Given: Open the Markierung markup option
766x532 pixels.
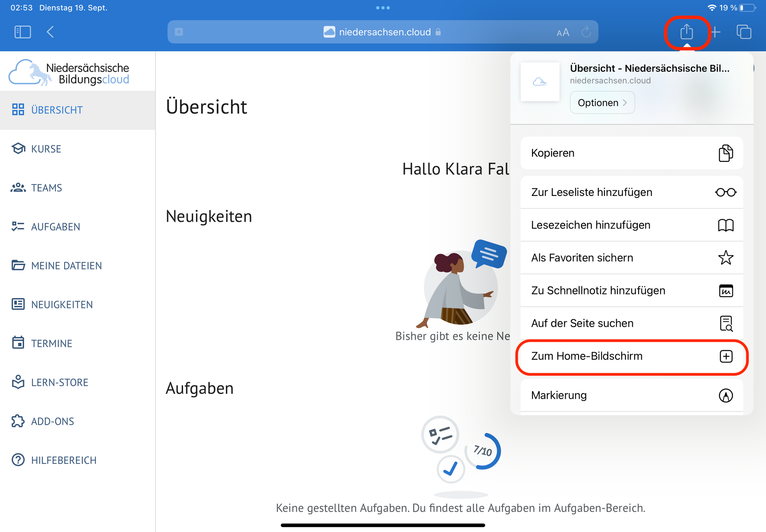Looking at the screenshot, I should click(x=631, y=395).
